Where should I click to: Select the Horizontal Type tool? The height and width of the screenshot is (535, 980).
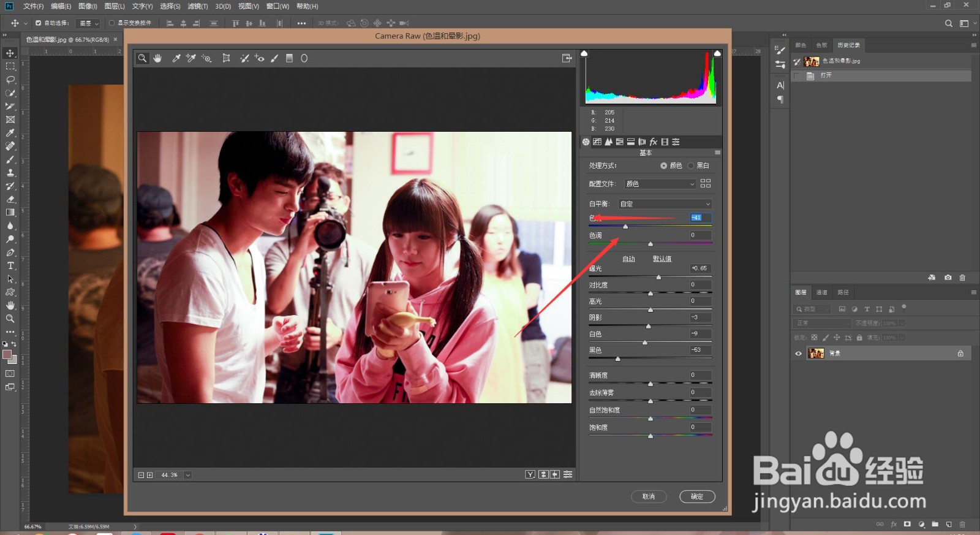pos(10,265)
